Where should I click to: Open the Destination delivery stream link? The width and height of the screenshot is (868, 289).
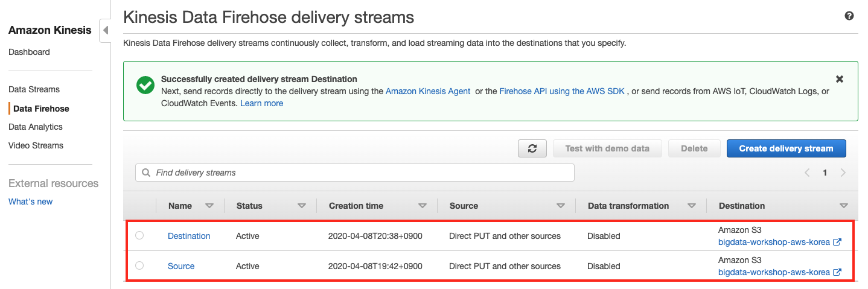[x=189, y=236]
